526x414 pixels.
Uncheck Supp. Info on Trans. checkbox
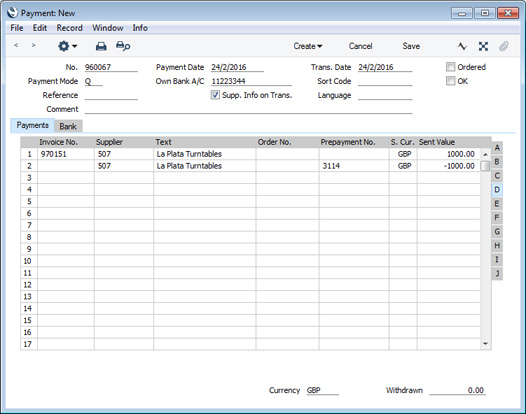click(x=215, y=95)
